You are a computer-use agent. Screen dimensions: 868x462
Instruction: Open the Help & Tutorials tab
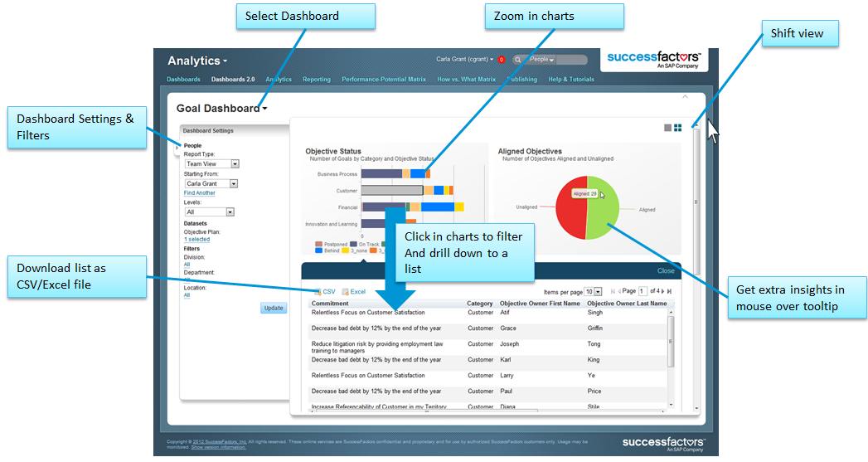tap(571, 80)
